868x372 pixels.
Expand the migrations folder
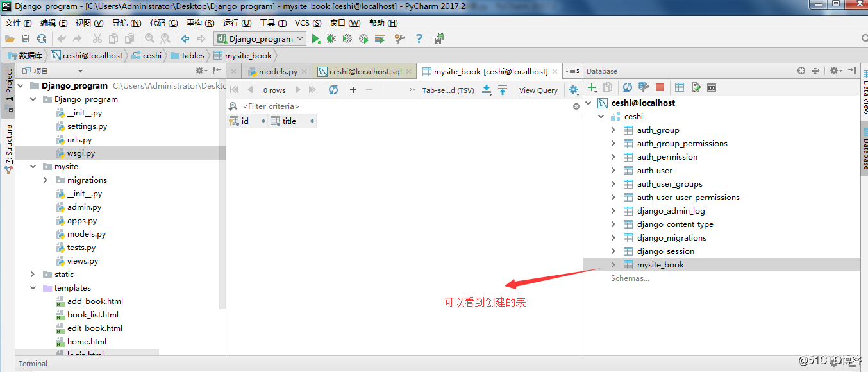click(x=45, y=180)
